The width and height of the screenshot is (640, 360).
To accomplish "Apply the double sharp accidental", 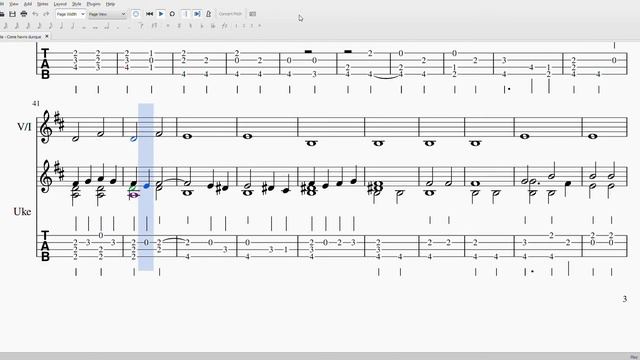I will coord(168,26).
